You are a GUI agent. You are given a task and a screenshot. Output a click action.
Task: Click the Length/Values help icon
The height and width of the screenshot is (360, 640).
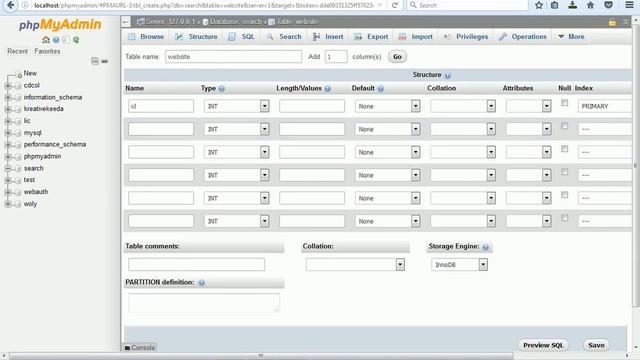point(328,89)
